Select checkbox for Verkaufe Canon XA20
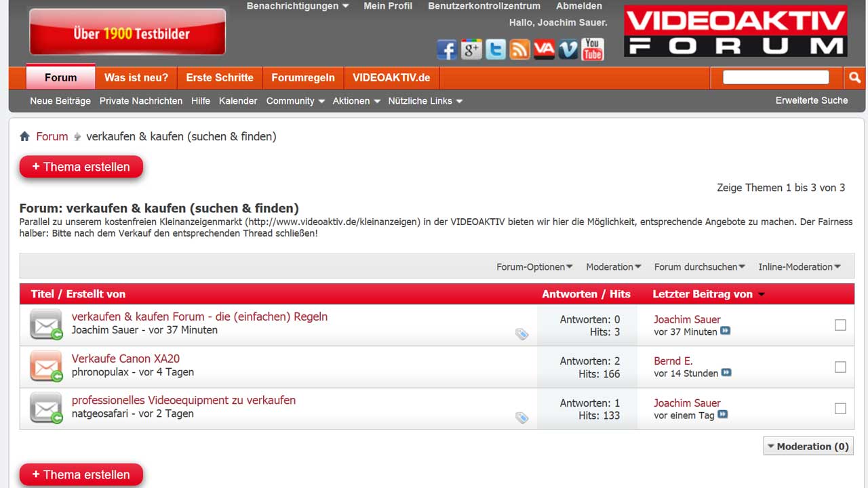868x488 pixels. coord(840,367)
